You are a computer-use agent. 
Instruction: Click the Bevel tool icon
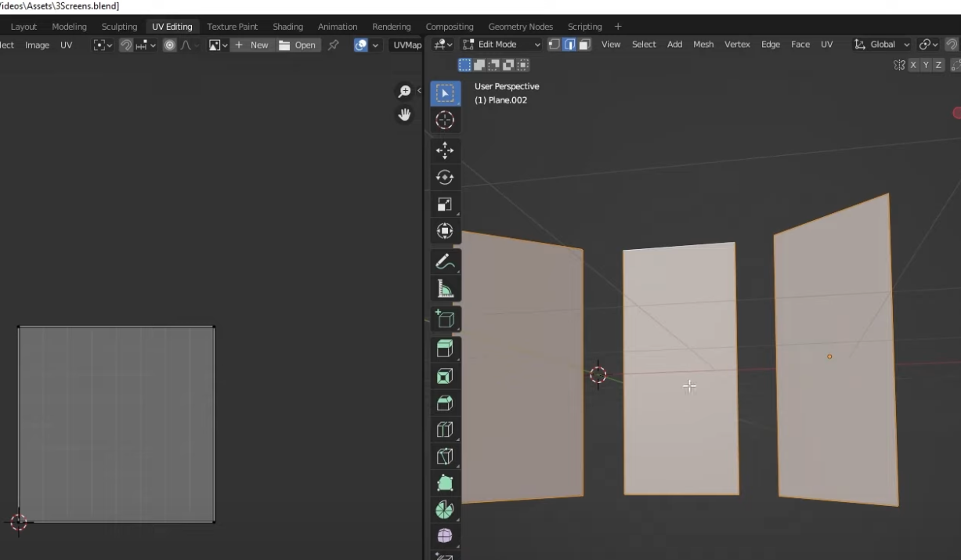pos(445,403)
